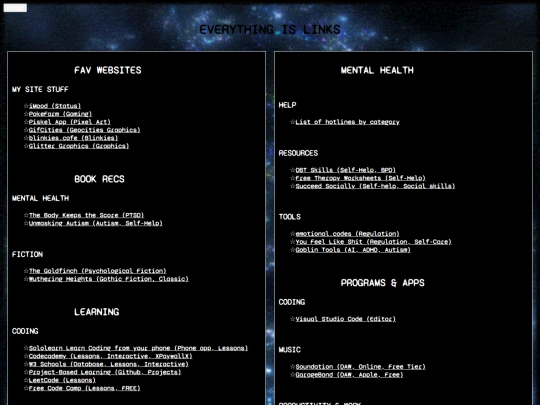Visit Codecademy (Lessons, Interactive) link
This screenshot has width=540, height=405.
click(111, 356)
